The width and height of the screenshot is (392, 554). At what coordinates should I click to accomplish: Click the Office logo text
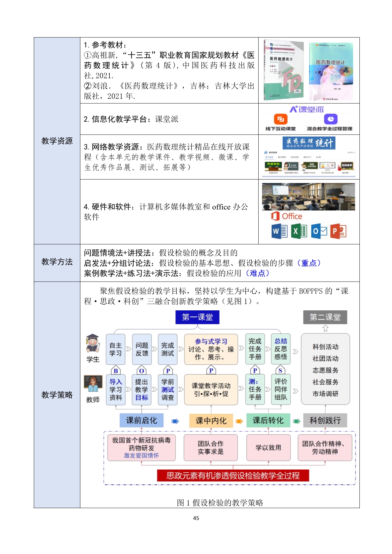[287, 216]
